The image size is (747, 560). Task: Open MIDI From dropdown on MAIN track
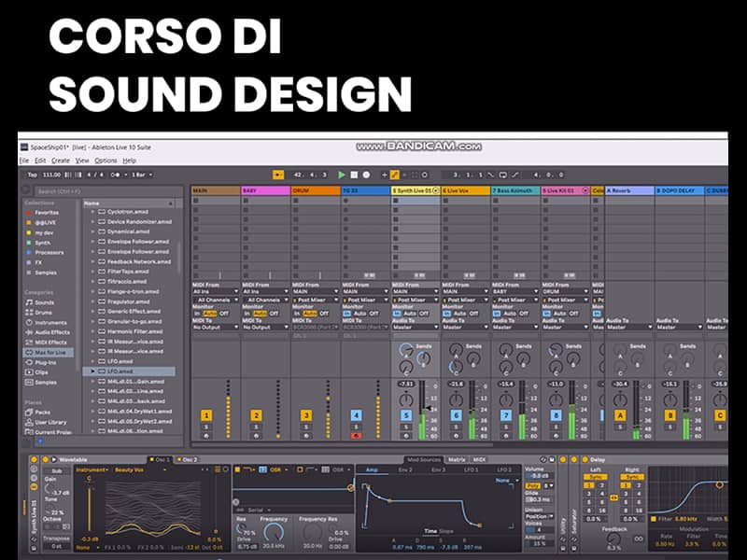[x=216, y=291]
